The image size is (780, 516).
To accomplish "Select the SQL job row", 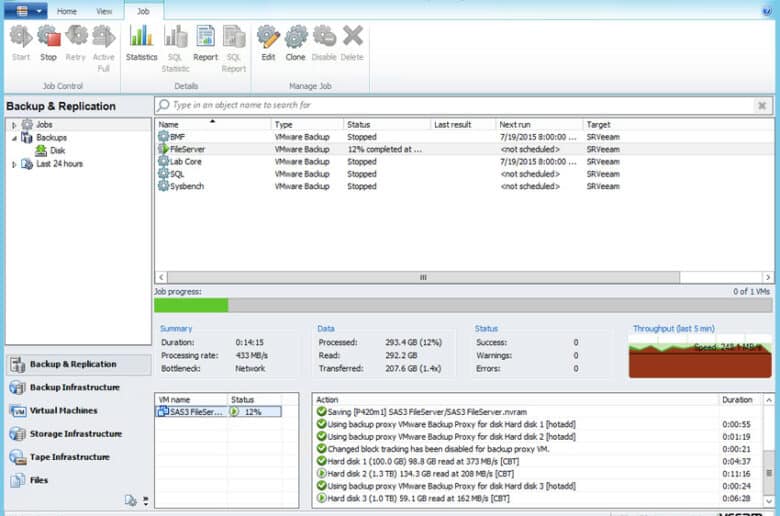I will click(464, 174).
